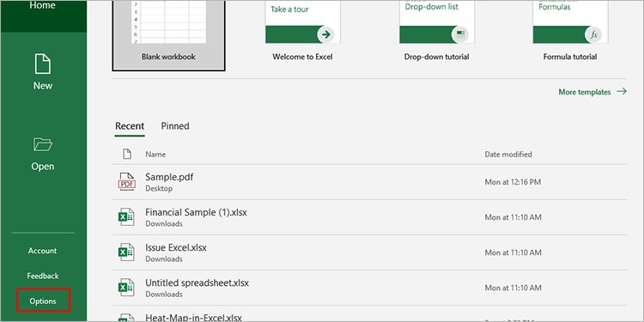This screenshot has height=322, width=644.
Task: Open the Welcome to Excel tour template
Action: click(x=303, y=21)
